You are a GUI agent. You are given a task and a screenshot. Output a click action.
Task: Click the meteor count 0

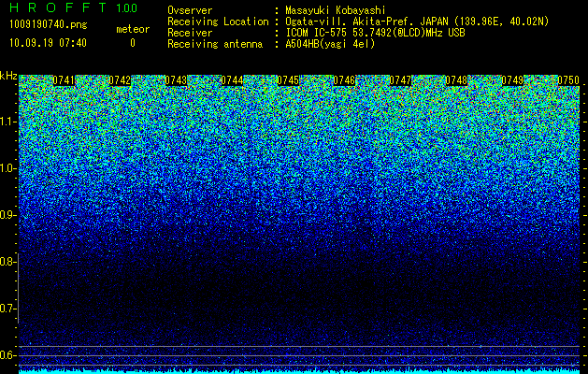click(x=133, y=43)
